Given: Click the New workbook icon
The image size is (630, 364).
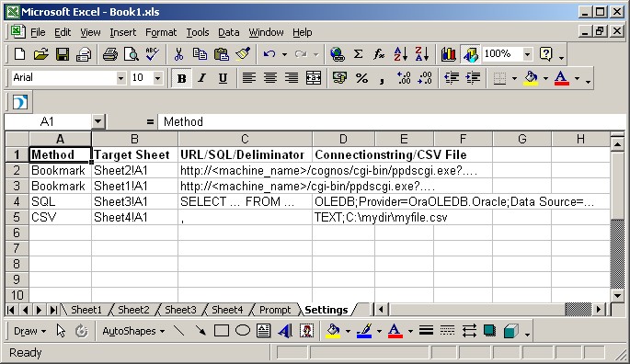Looking at the screenshot, I should click(19, 54).
